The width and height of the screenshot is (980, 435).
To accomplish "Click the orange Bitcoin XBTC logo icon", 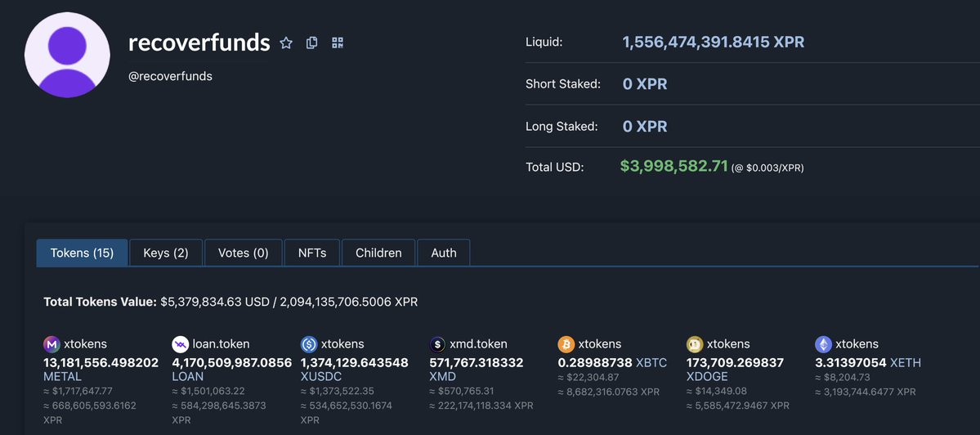I will tap(566, 343).
